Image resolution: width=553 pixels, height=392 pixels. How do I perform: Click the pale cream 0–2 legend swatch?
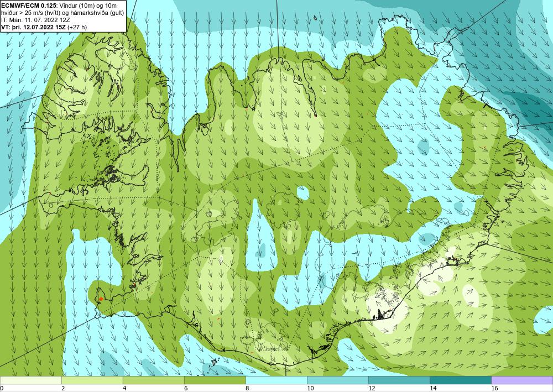coord(30,380)
